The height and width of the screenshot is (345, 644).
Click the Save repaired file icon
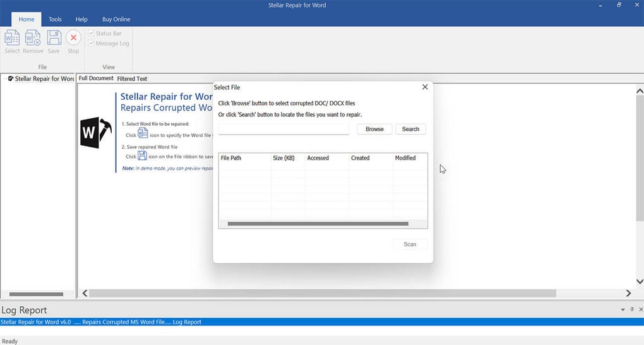coord(54,38)
